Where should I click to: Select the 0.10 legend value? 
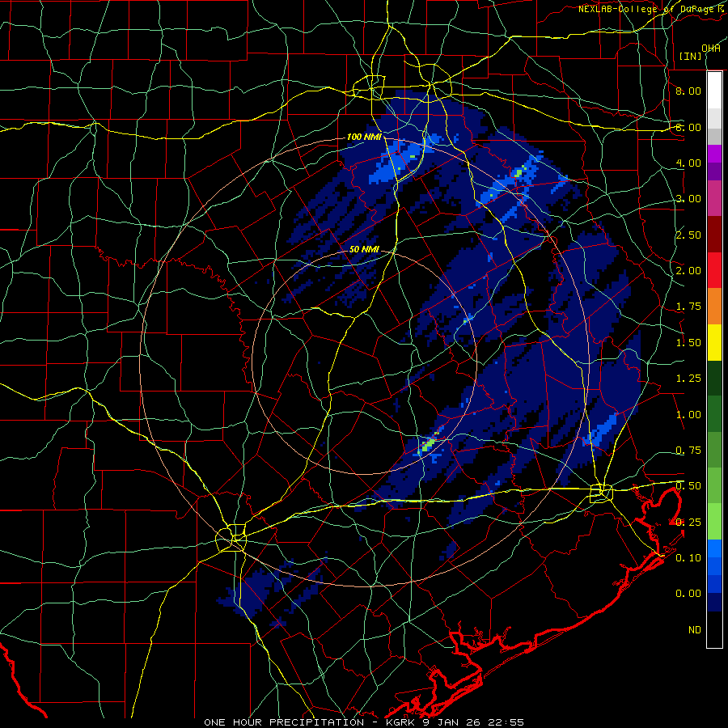(x=688, y=558)
